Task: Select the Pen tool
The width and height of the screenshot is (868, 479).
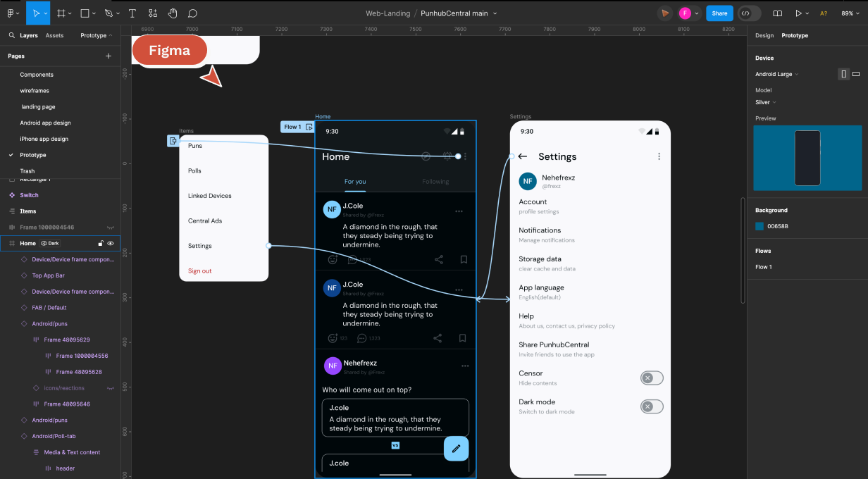Action: pyautogui.click(x=108, y=13)
